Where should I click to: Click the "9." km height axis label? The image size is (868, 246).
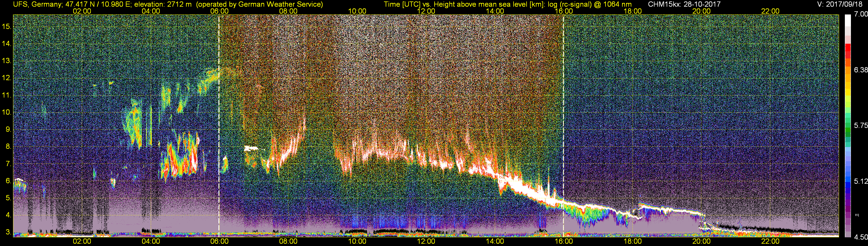[x=8, y=129]
